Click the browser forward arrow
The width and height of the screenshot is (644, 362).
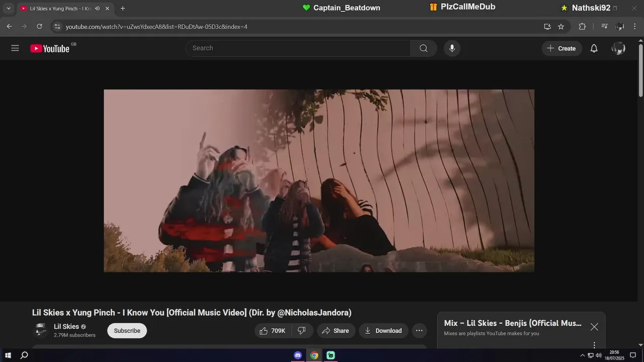[24, 26]
